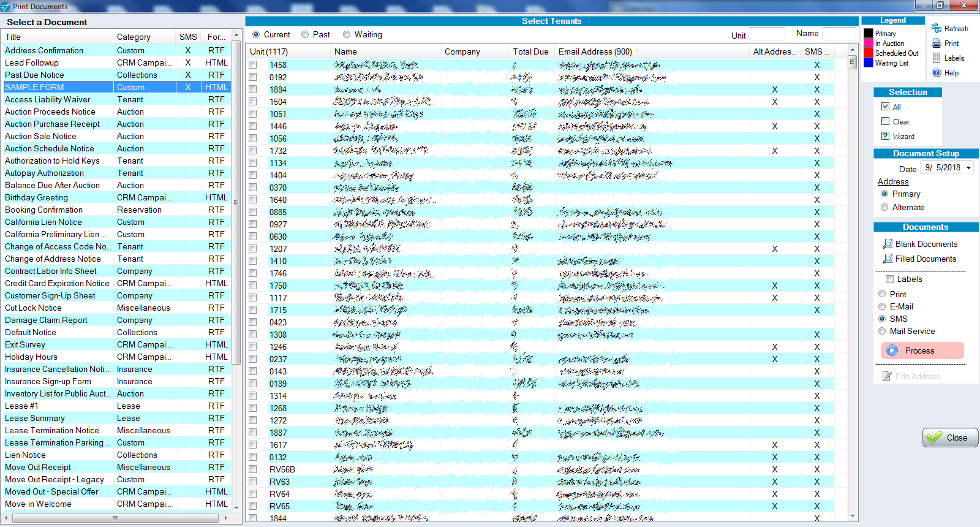
Task: Open the Date dropdown arrow
Action: [x=968, y=167]
